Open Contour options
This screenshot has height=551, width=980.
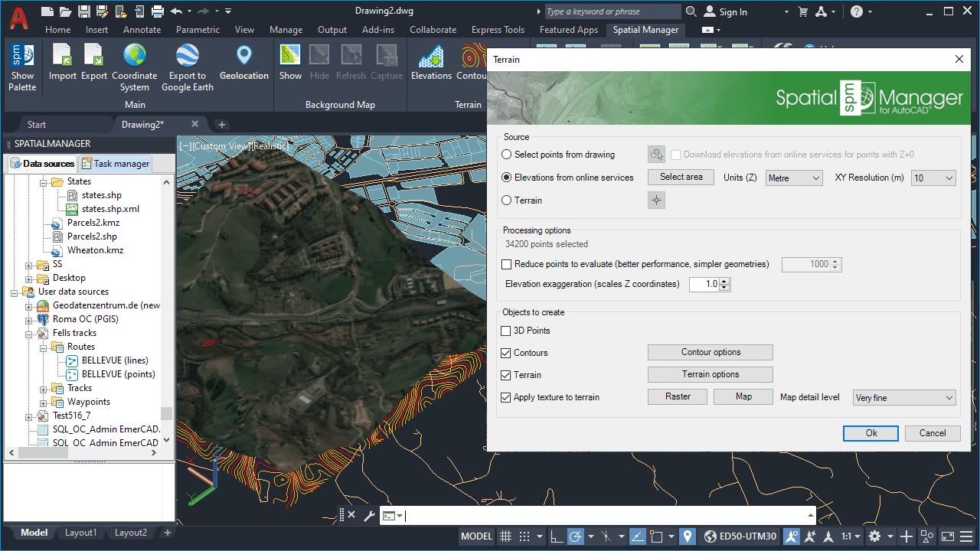pos(710,352)
